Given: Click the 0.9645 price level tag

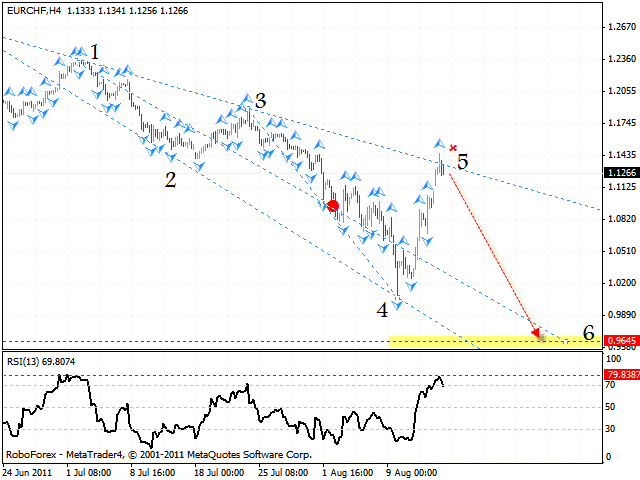Looking at the screenshot, I should pos(622,341).
